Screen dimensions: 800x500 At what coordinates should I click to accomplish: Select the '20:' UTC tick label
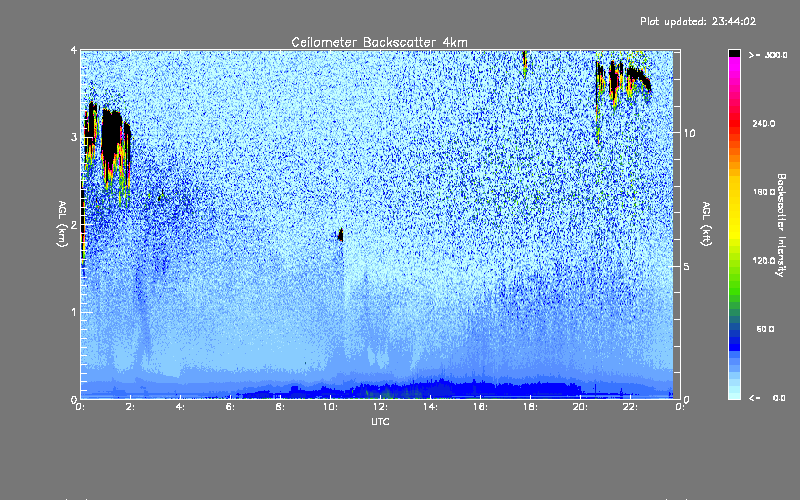(580, 407)
